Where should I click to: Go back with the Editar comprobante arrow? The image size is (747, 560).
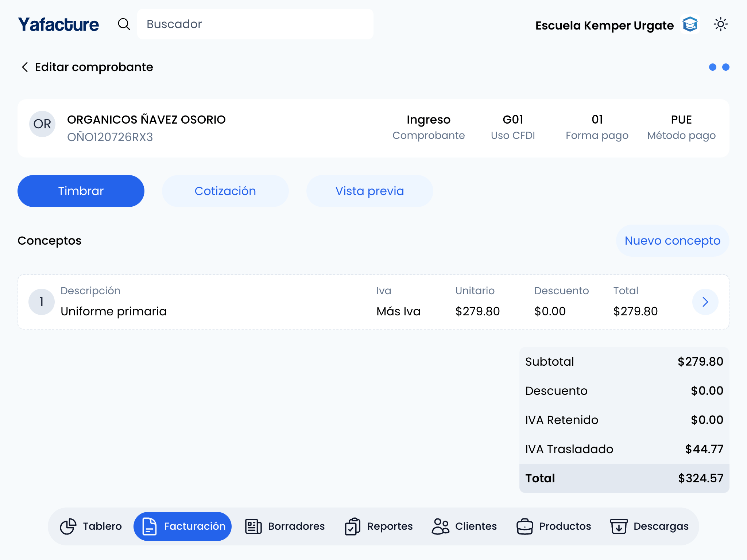click(x=24, y=67)
